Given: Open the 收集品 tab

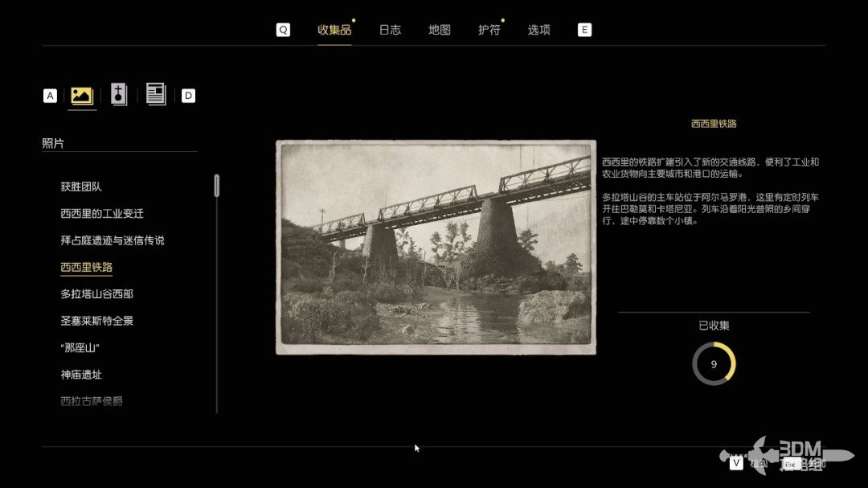Looking at the screenshot, I should [334, 30].
